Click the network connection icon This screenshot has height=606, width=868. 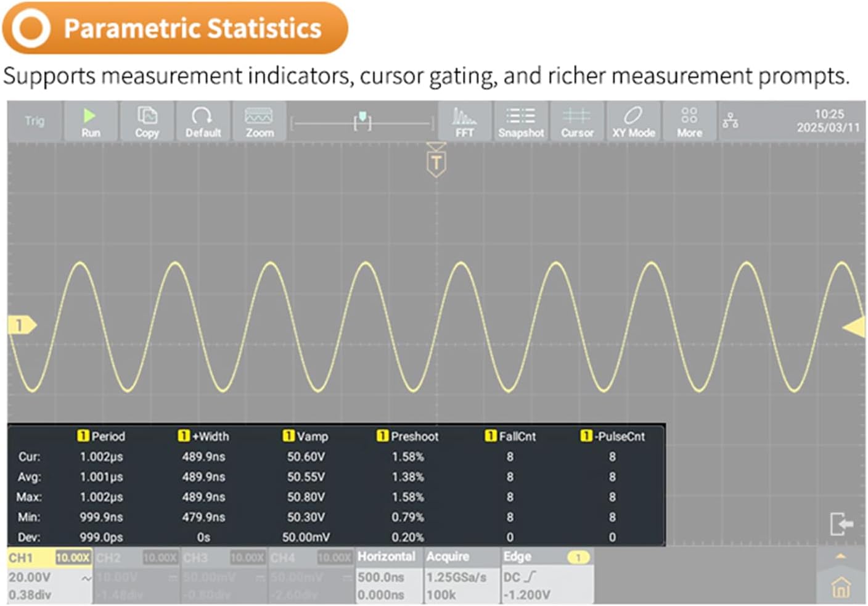click(x=731, y=120)
